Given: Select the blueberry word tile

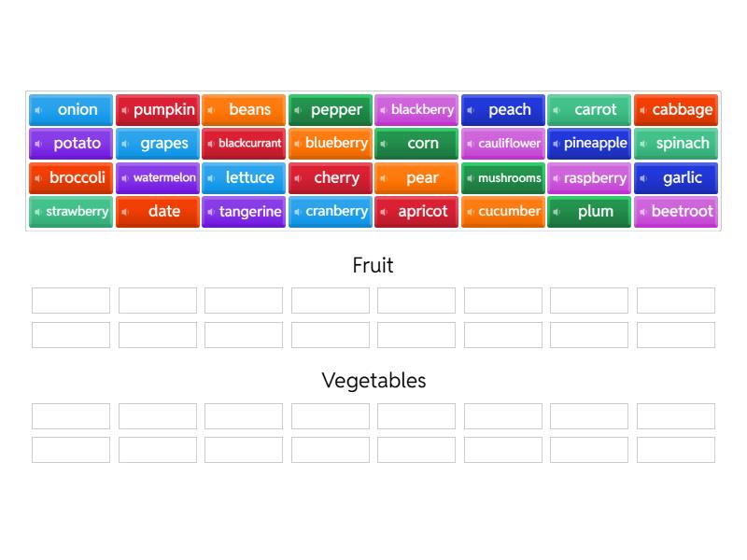Looking at the screenshot, I should click(331, 144).
